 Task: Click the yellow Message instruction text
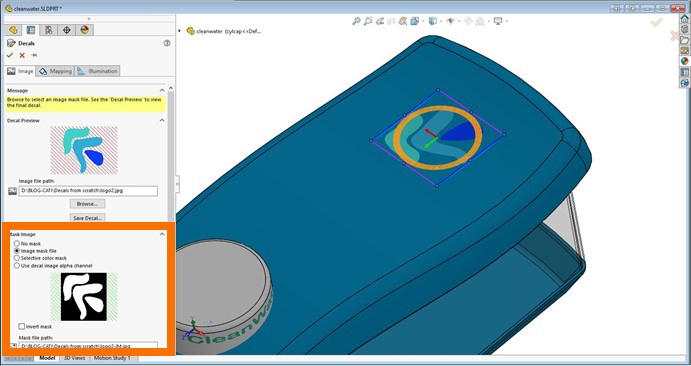pos(86,103)
